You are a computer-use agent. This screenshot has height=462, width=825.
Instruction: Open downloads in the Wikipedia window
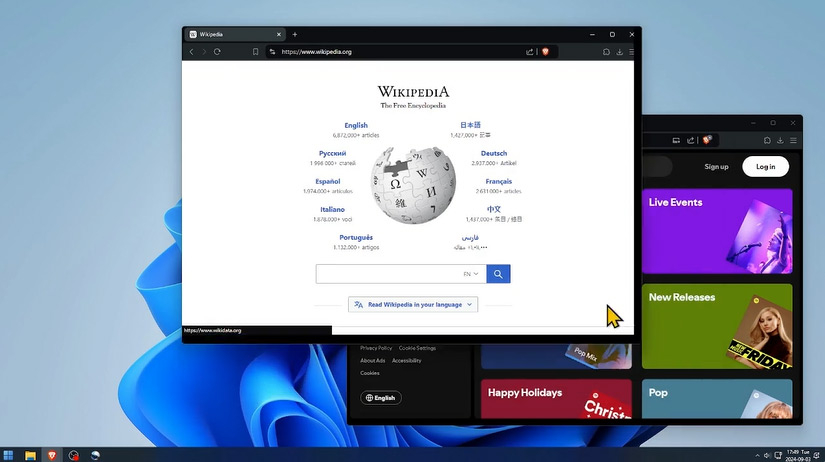coord(619,52)
